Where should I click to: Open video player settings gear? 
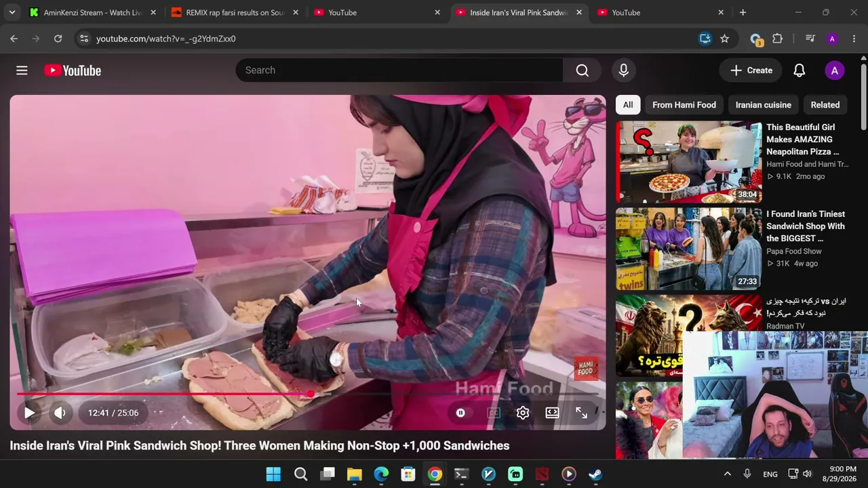(523, 413)
